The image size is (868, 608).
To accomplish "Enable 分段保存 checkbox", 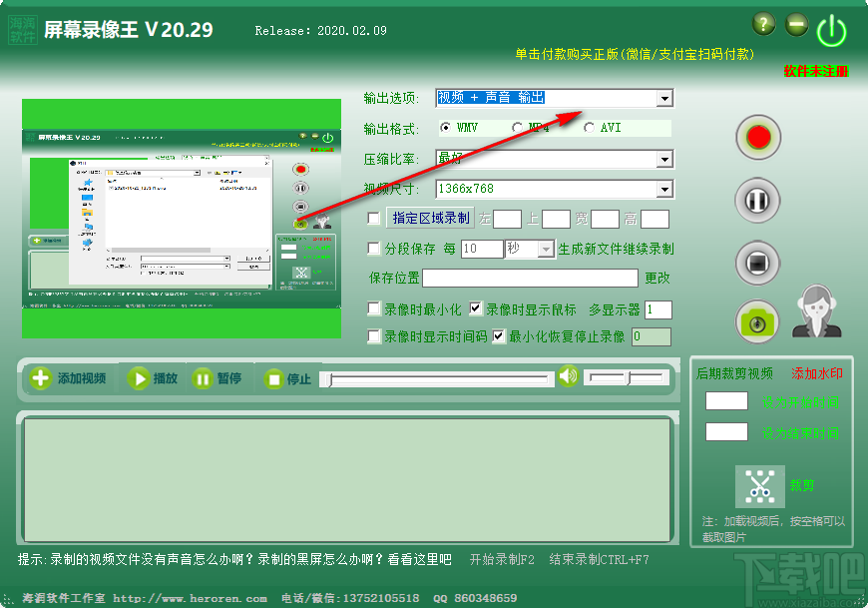I will click(374, 249).
